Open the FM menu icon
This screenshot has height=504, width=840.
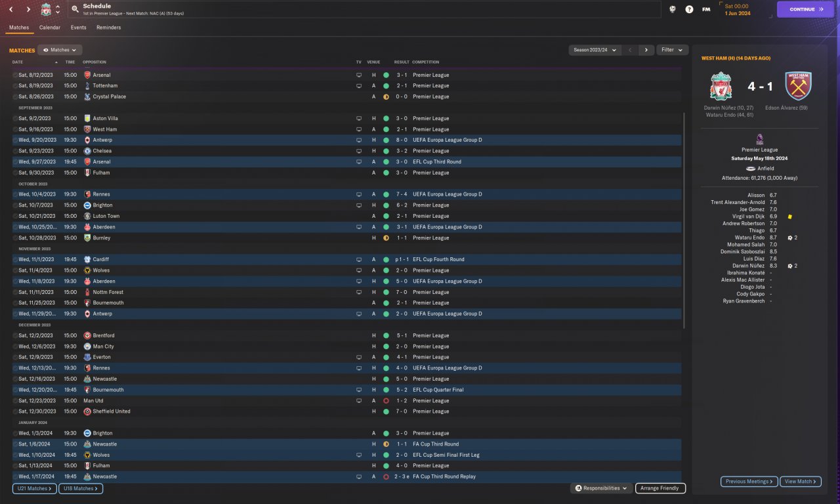click(x=706, y=10)
